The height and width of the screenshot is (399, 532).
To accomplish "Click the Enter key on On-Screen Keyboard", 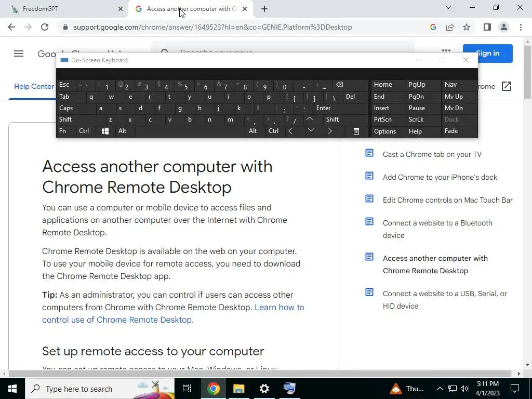I will pos(341,108).
